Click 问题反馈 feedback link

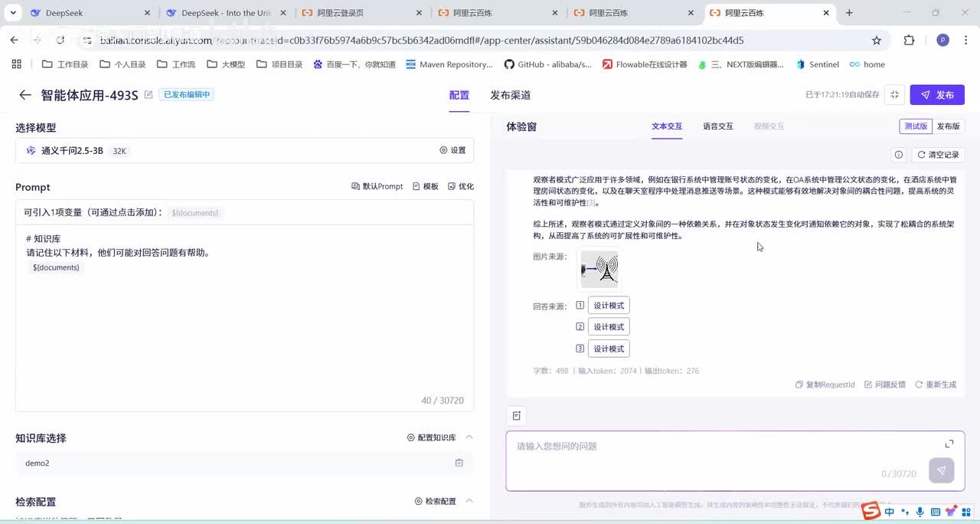coord(885,385)
